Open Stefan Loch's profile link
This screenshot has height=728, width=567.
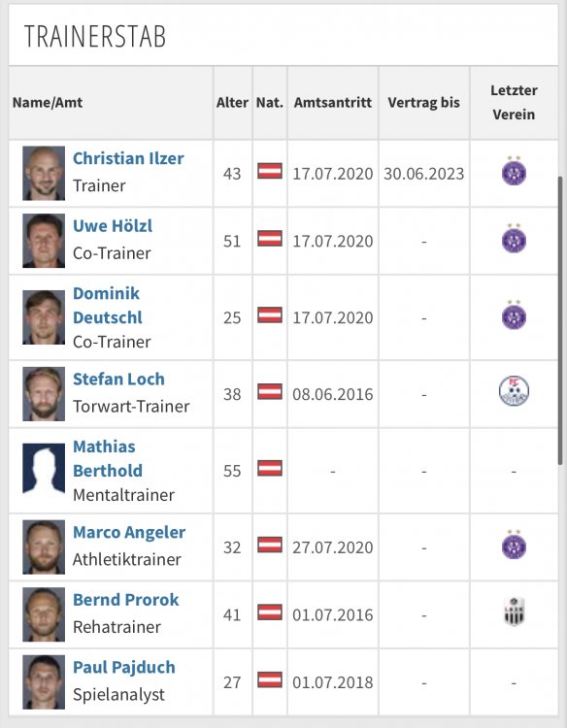(x=118, y=380)
